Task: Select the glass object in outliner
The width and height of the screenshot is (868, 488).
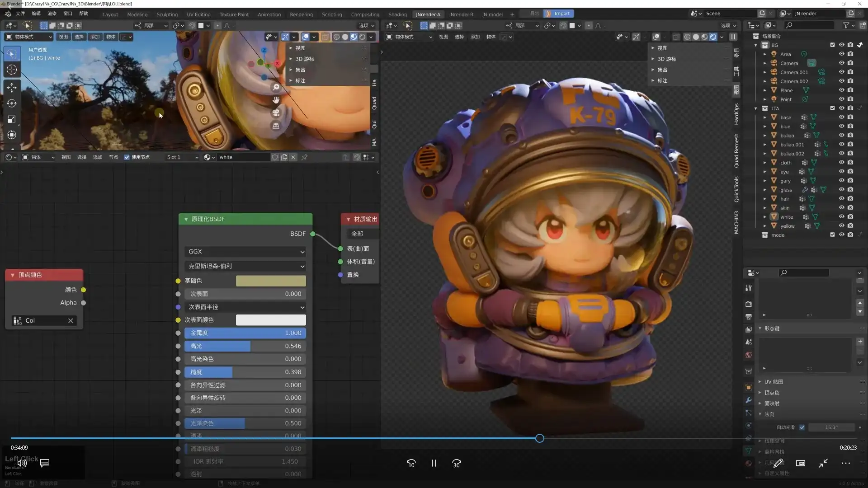Action: pos(786,190)
